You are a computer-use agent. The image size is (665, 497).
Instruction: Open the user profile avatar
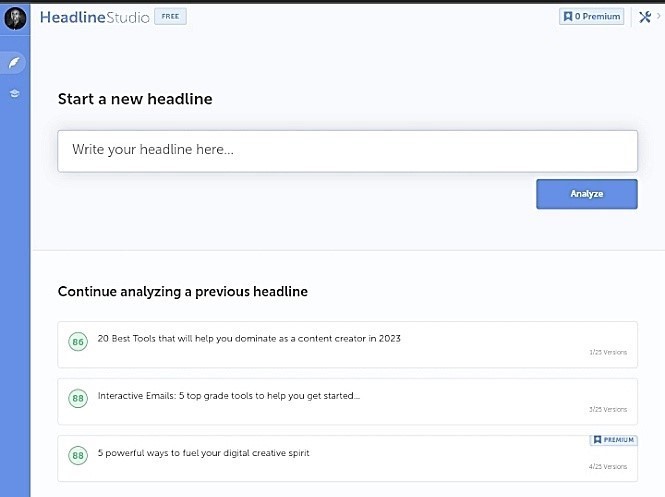[x=15, y=19]
